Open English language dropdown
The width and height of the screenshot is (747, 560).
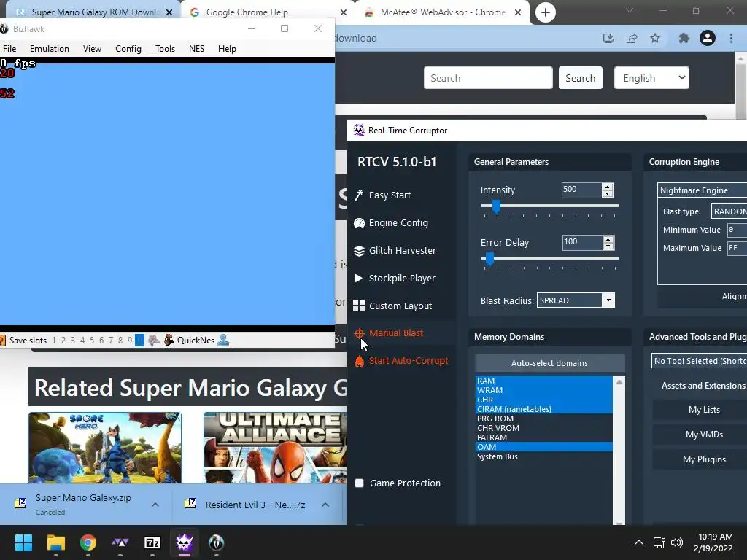coord(651,77)
